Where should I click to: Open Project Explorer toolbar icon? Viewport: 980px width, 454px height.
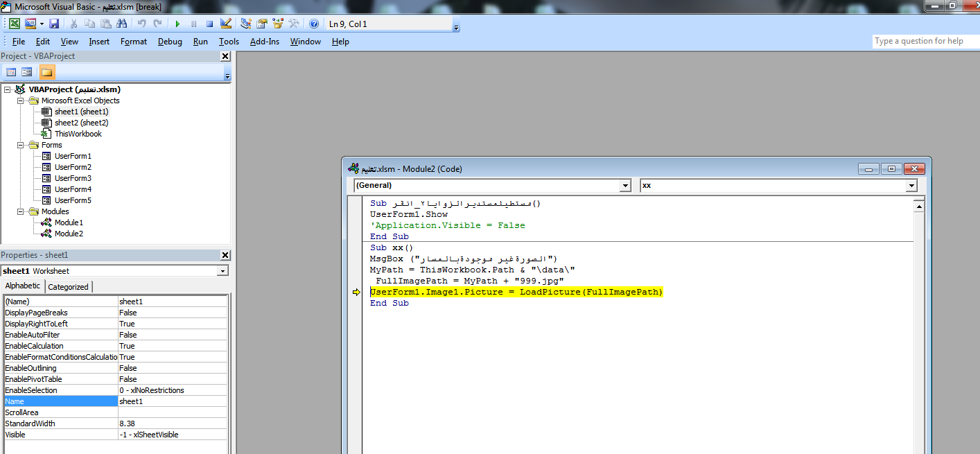pos(246,24)
